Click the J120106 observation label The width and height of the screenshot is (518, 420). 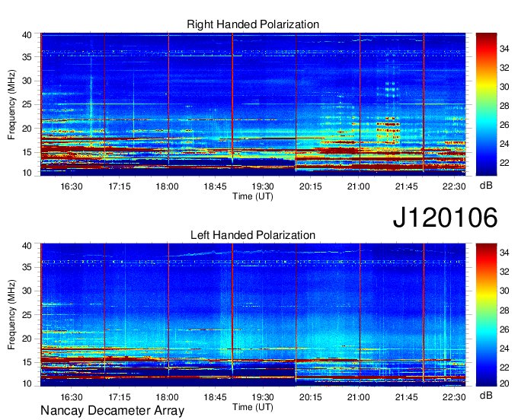445,217
